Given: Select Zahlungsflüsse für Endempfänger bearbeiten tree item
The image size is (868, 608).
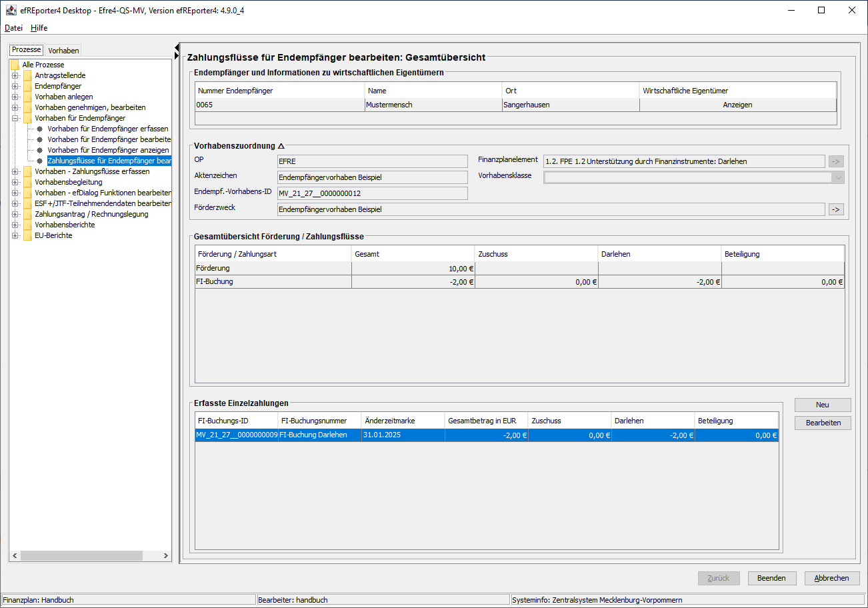Looking at the screenshot, I should pyautogui.click(x=109, y=161).
